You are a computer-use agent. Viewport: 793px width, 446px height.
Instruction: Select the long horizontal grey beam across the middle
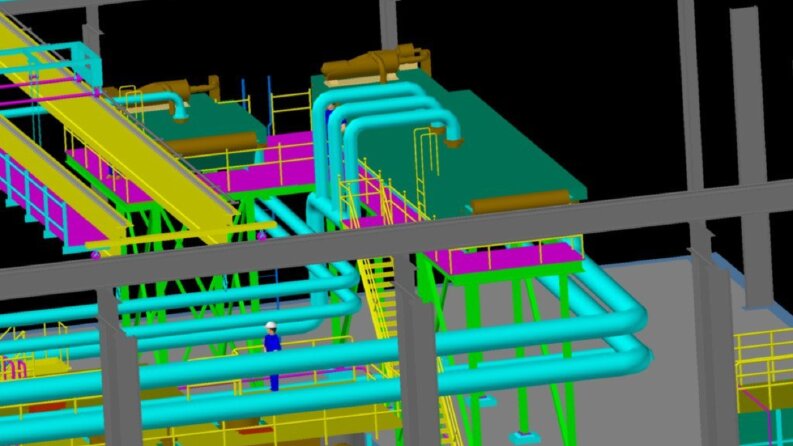coord(396,241)
